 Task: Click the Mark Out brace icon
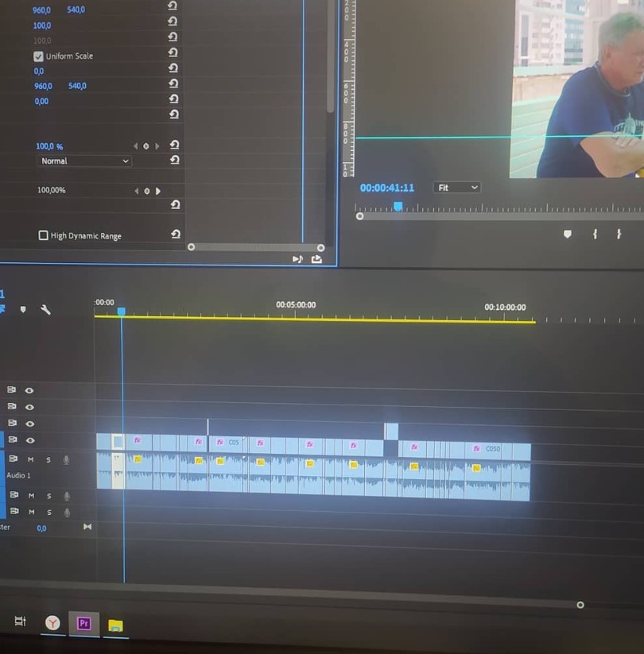coord(619,234)
